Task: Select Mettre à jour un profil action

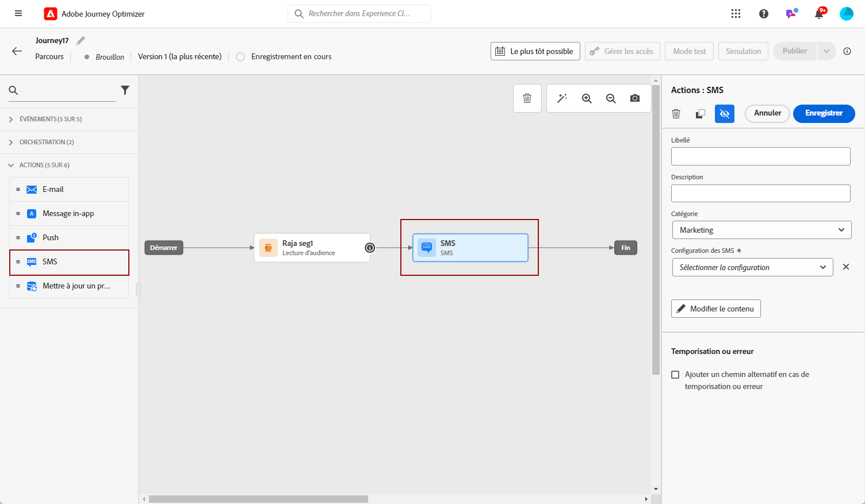Action: point(69,286)
